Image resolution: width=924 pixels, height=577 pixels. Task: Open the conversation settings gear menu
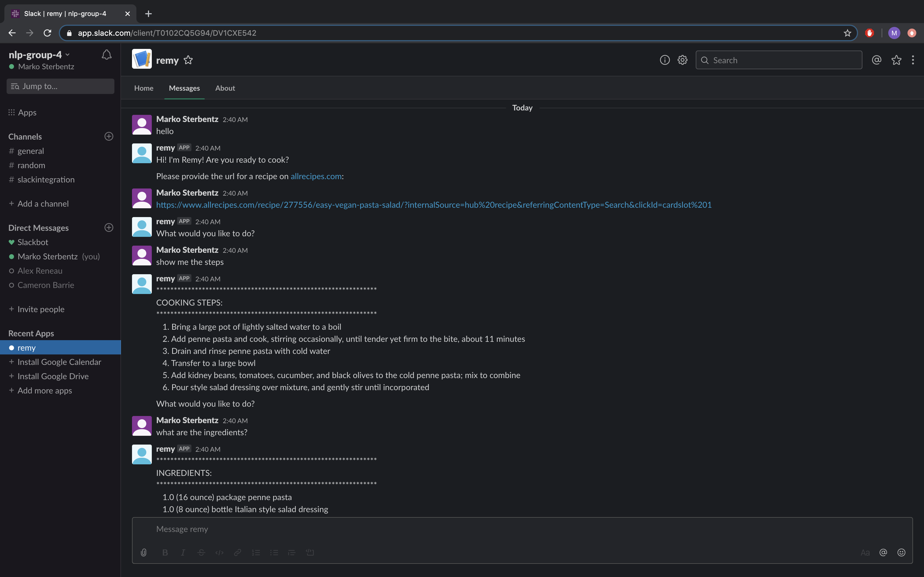(x=682, y=60)
